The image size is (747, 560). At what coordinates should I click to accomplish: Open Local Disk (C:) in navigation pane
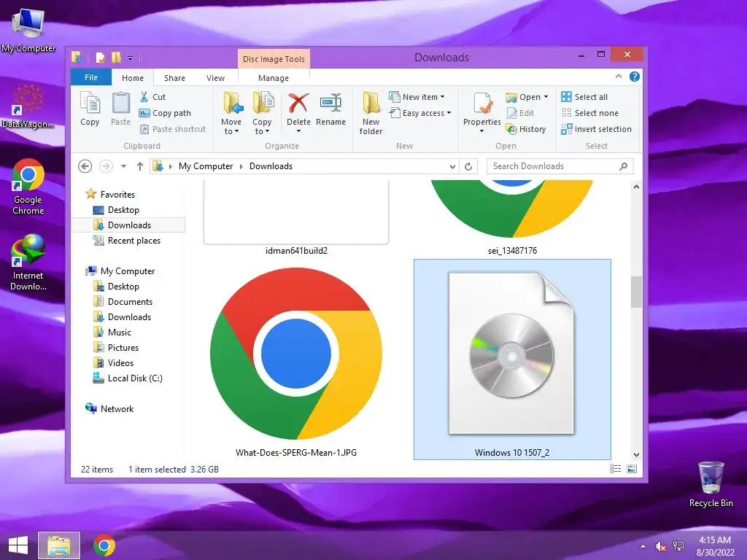click(128, 378)
